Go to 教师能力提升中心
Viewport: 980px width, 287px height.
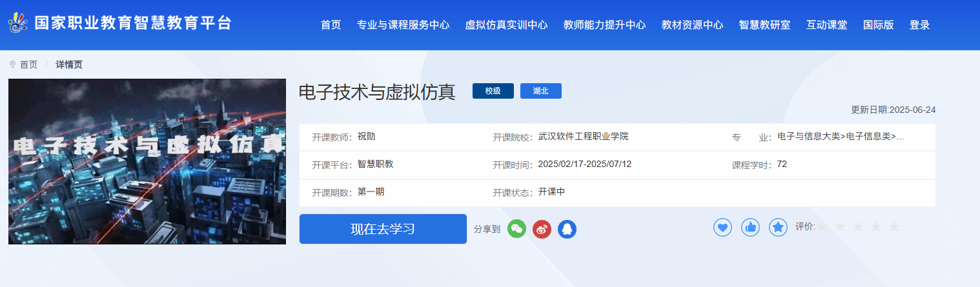point(604,25)
